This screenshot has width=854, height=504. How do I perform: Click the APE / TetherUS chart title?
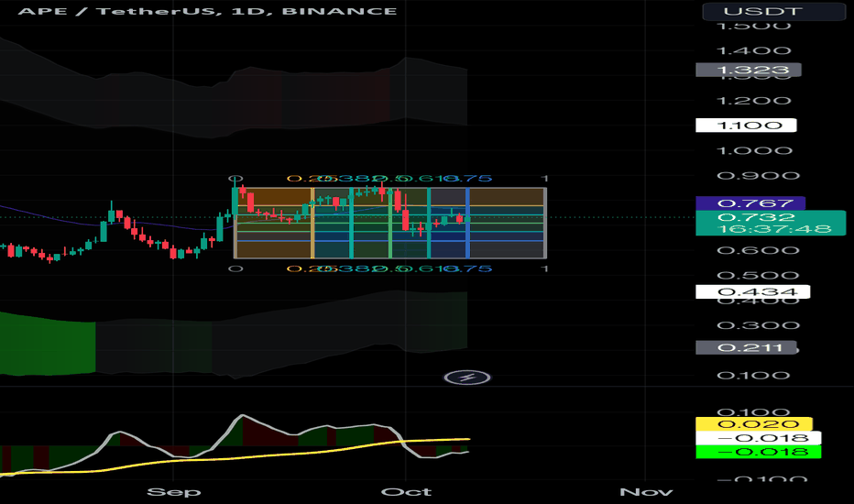(x=207, y=11)
